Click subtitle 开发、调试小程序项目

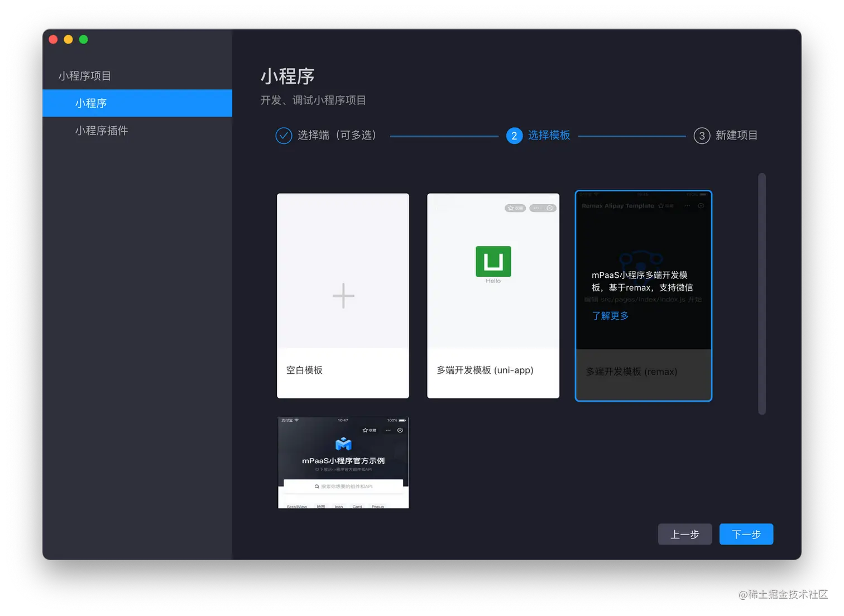tap(313, 100)
